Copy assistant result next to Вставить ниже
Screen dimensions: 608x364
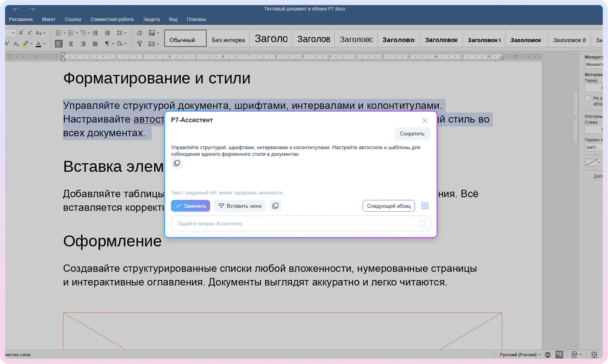click(275, 206)
